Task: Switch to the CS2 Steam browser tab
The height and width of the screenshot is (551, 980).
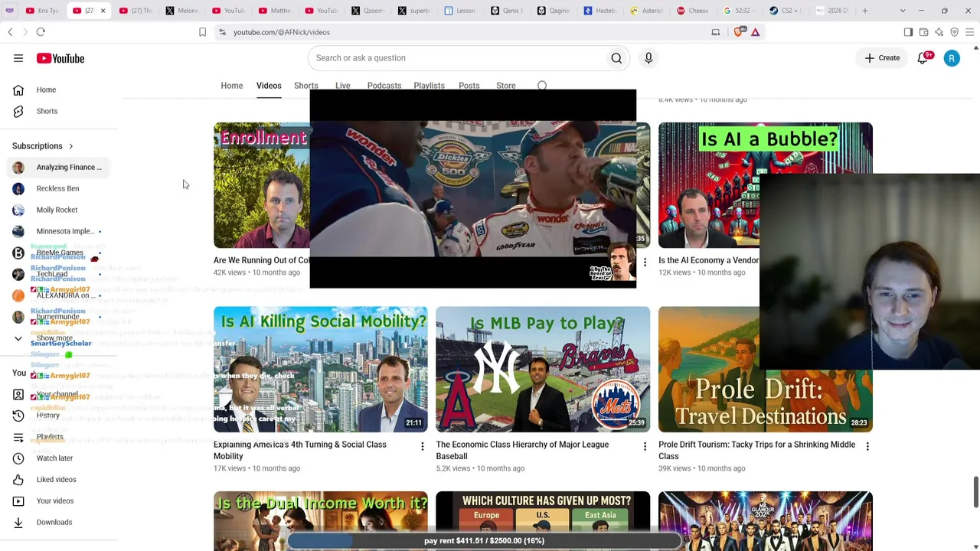Action: tap(785, 11)
